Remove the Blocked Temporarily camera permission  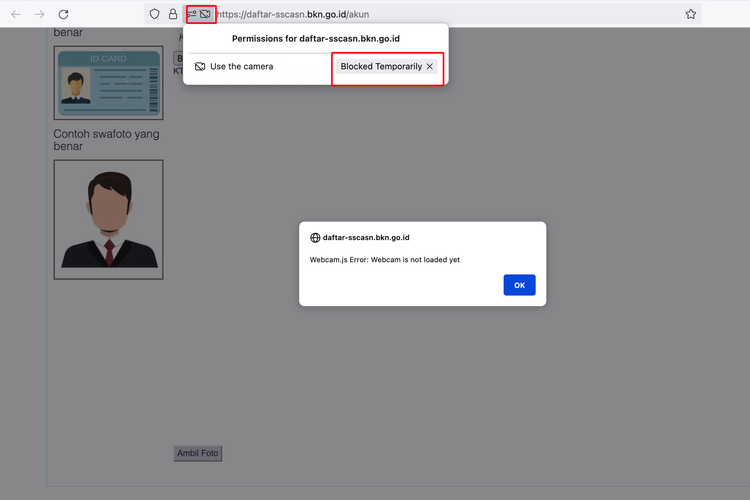(430, 66)
